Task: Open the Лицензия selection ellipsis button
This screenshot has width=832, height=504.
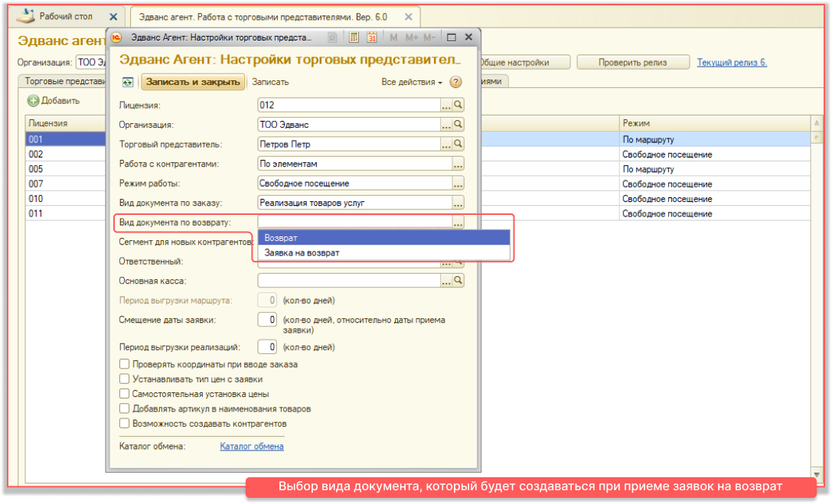Action: [x=446, y=105]
